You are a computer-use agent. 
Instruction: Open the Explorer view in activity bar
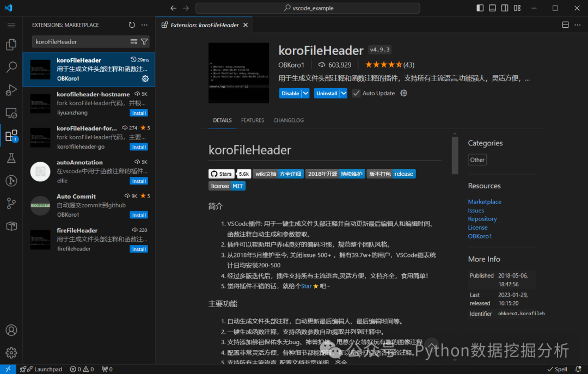click(11, 45)
